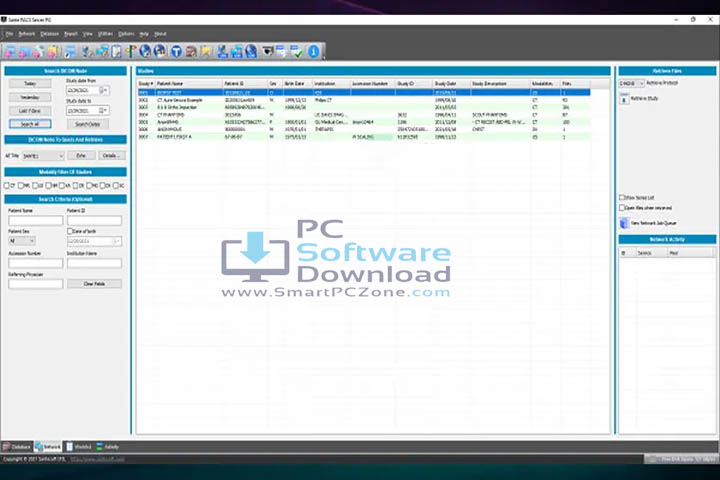The height and width of the screenshot is (480, 720).
Task: Click the yellow folder icon with pink star
Action: [x=53, y=51]
